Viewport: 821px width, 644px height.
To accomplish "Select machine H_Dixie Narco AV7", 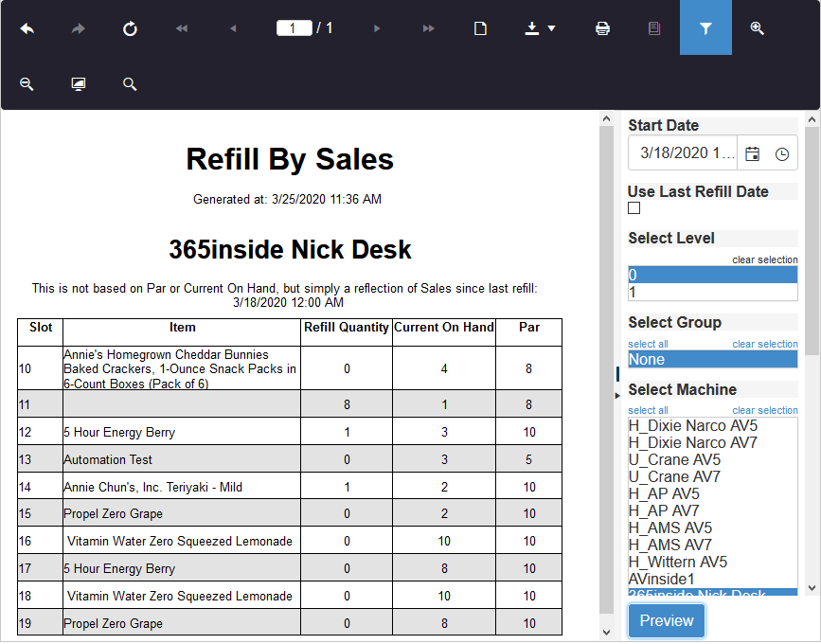I will click(x=713, y=443).
